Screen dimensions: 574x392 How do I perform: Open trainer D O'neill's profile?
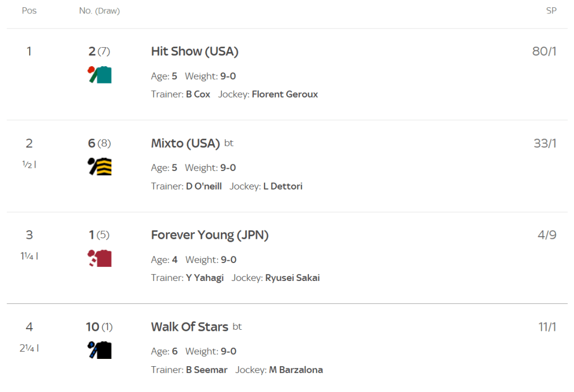[x=203, y=186]
